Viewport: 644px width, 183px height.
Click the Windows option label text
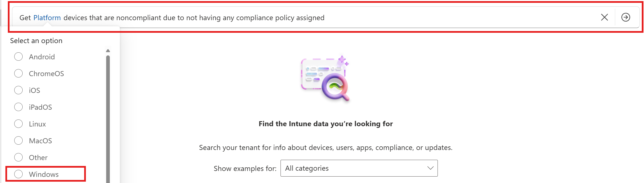tap(44, 174)
